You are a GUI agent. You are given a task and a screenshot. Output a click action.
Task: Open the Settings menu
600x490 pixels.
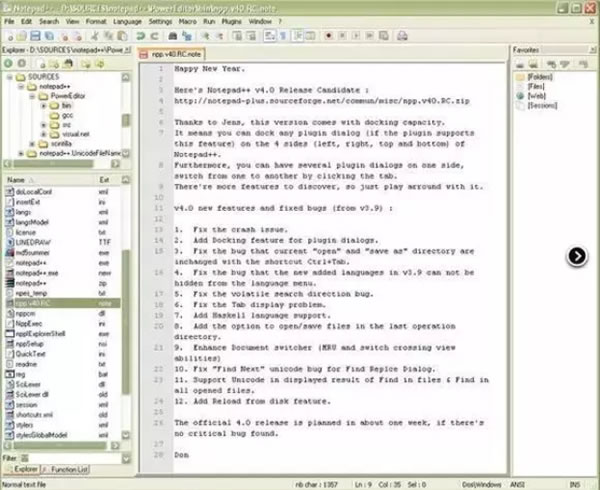tap(160, 21)
